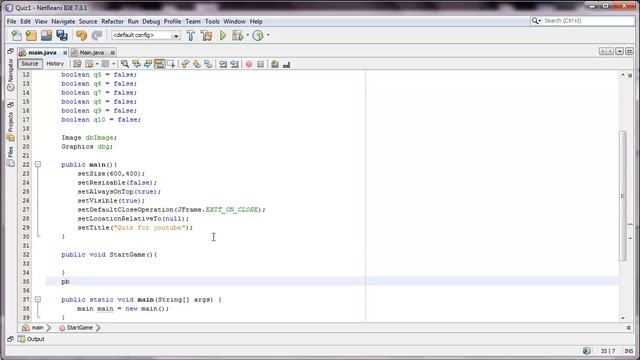The height and width of the screenshot is (360, 640).
Task: Open the Navigate menu
Action: click(x=63, y=21)
